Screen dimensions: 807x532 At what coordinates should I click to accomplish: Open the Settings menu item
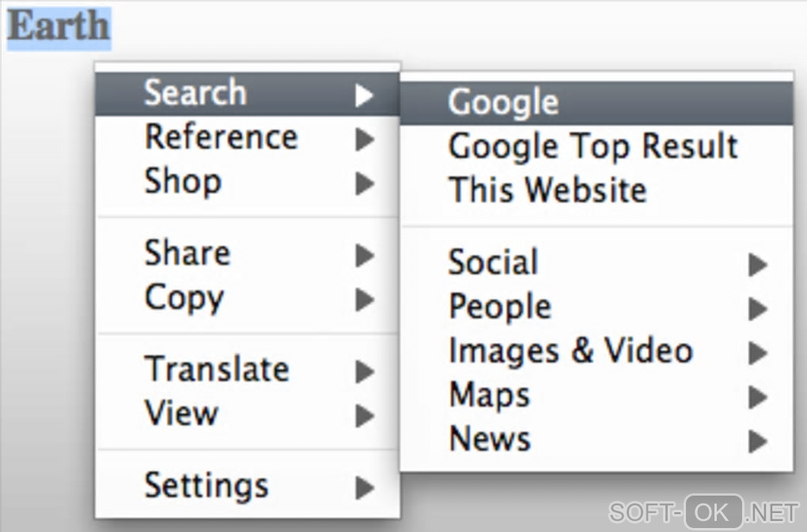point(206,485)
